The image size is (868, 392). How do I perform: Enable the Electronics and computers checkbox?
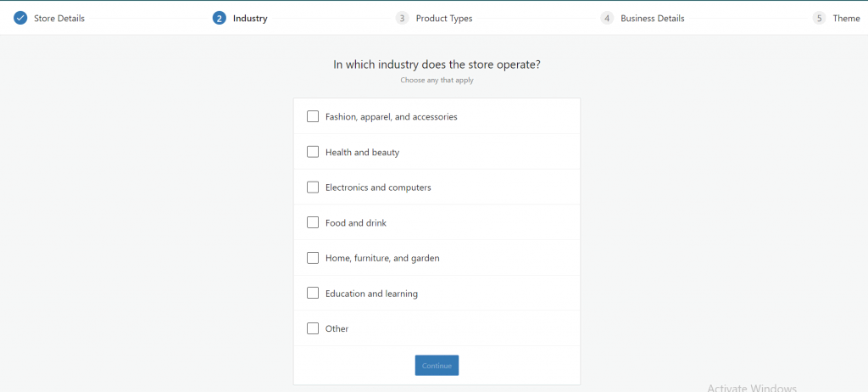point(313,187)
